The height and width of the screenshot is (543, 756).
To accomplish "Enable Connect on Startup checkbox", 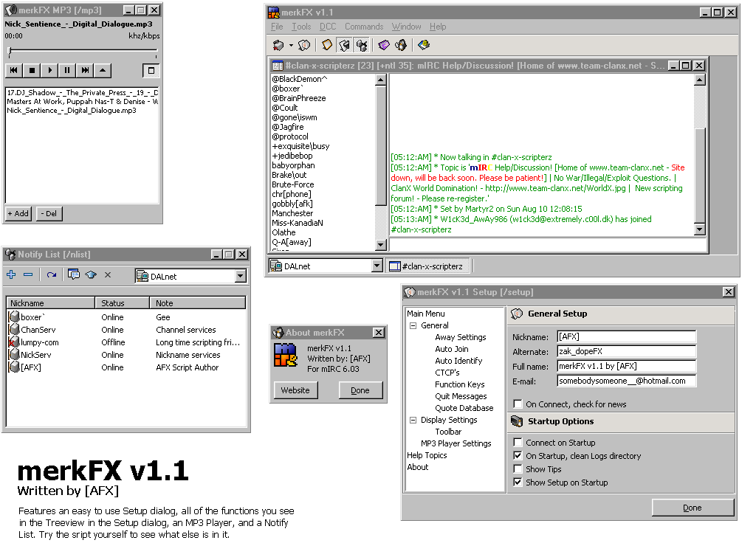I will (x=518, y=443).
